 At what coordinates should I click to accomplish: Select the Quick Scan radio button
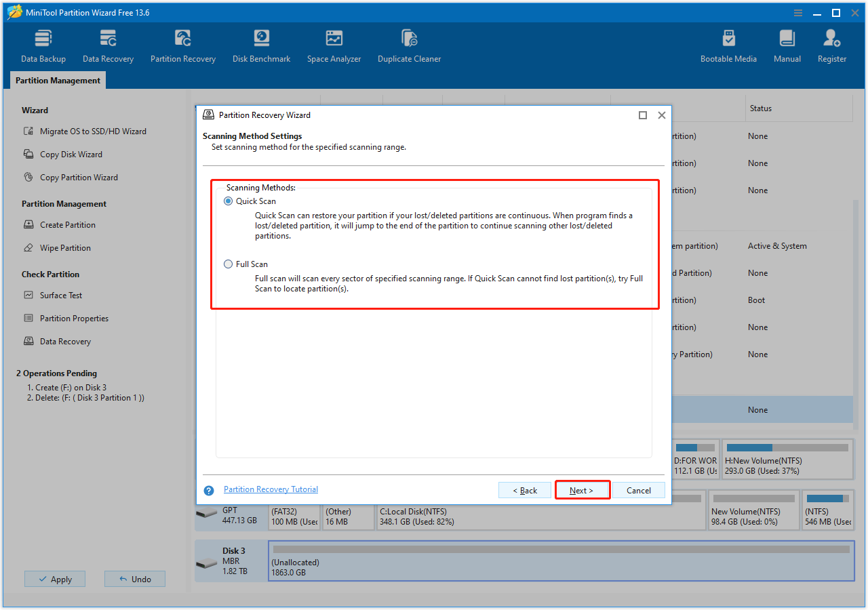point(228,201)
